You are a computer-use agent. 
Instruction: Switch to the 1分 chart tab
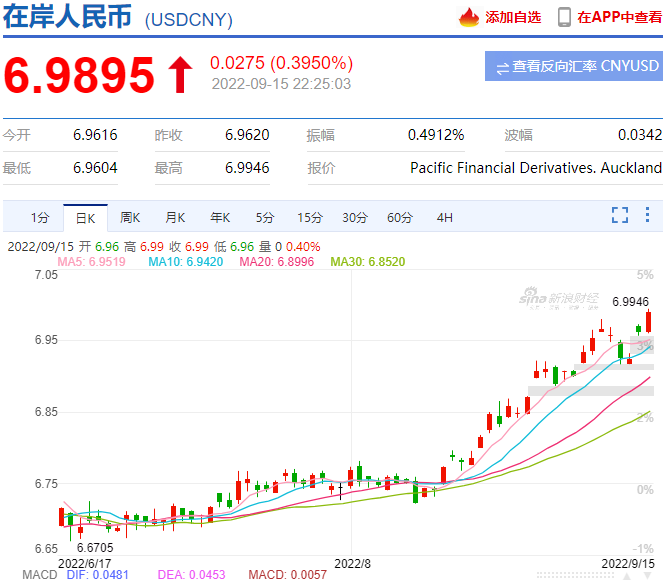coord(39,217)
